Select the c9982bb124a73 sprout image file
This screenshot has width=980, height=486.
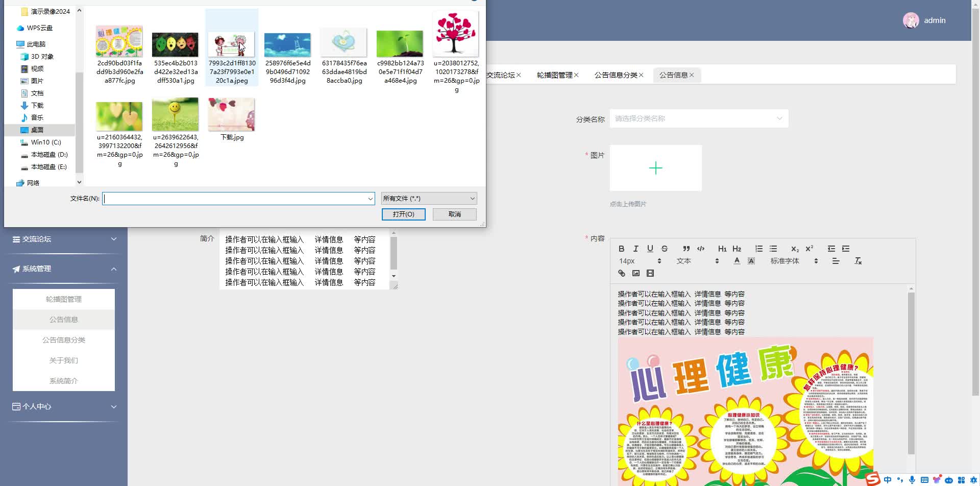(400, 56)
